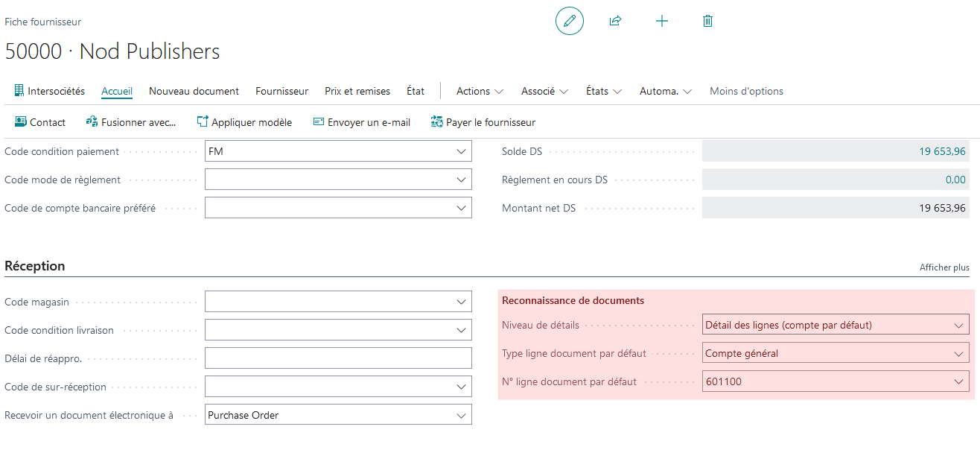Click the Délai de réappro. label
980x450 pixels.
pos(43,358)
